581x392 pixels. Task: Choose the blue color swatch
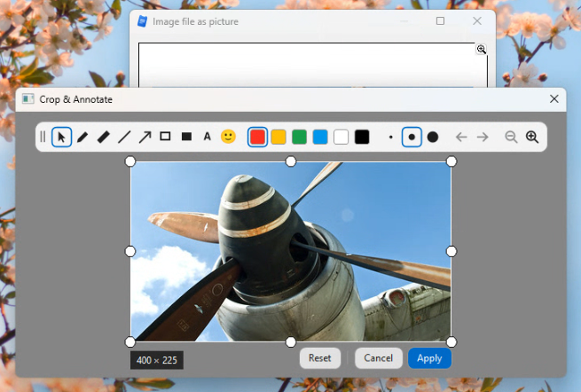pyautogui.click(x=320, y=137)
